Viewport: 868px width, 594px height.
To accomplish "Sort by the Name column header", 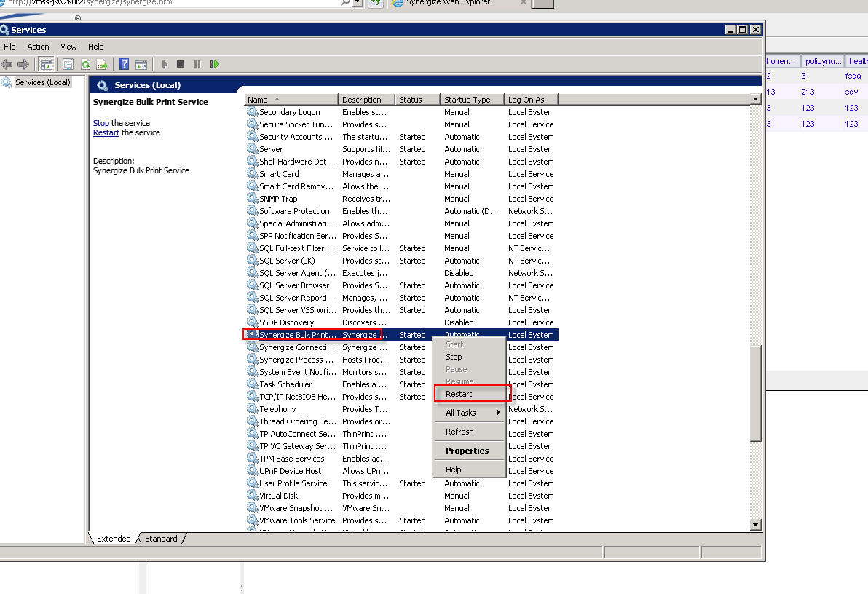I will pos(291,100).
